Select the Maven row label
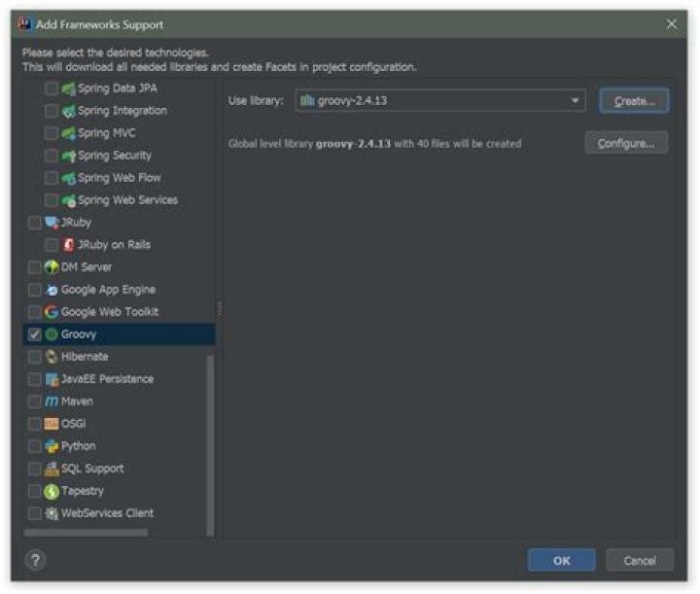The image size is (700, 594). click(x=77, y=402)
